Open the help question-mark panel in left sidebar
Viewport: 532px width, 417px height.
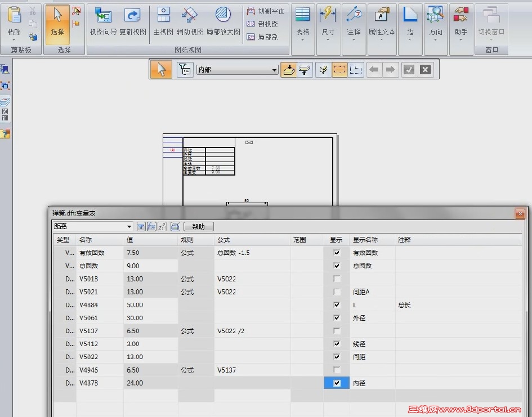click(5, 133)
